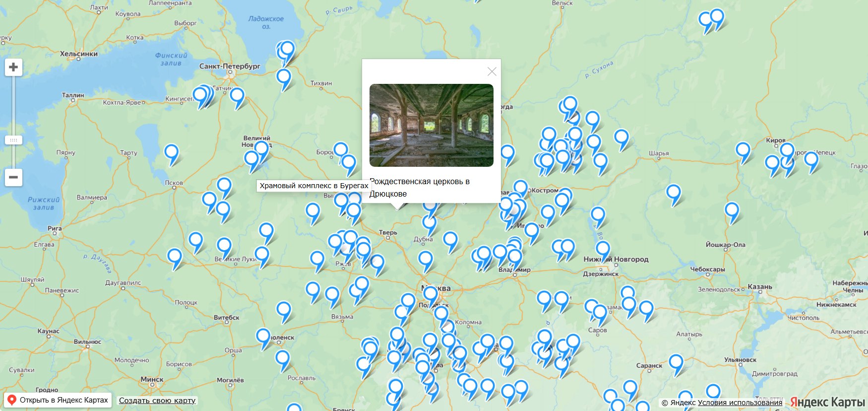Select the marker on Москва

point(430,294)
